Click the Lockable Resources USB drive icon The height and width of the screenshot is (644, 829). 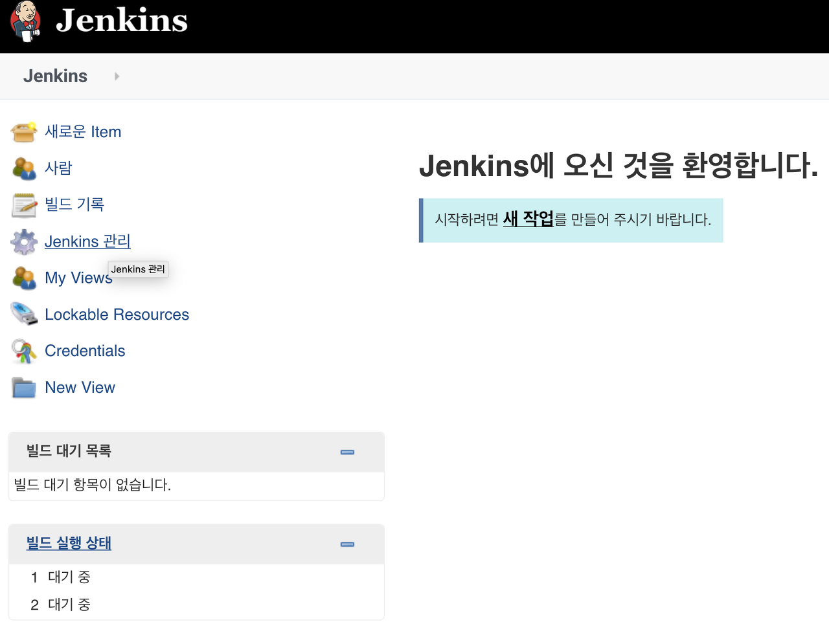click(24, 315)
